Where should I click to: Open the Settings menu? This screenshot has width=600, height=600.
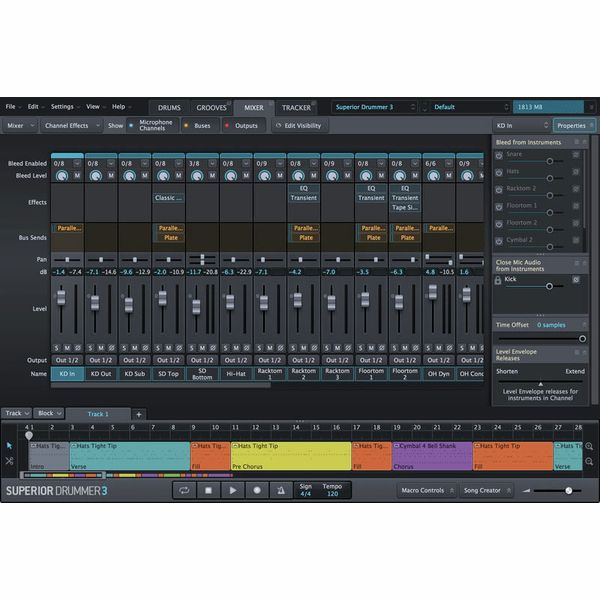(64, 107)
